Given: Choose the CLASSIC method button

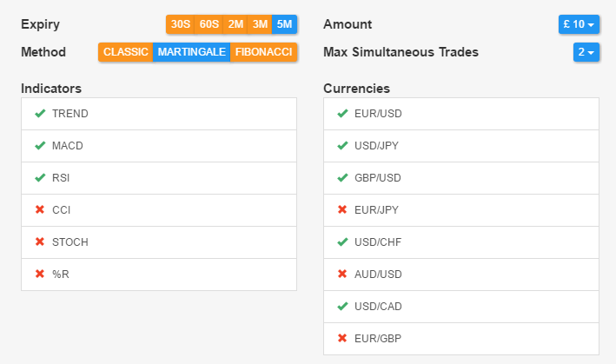Looking at the screenshot, I should (x=126, y=52).
